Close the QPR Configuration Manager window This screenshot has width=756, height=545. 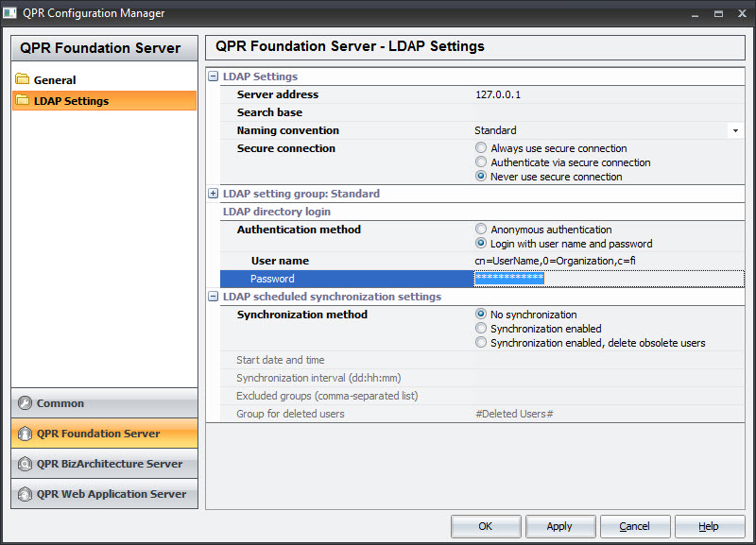coord(742,13)
